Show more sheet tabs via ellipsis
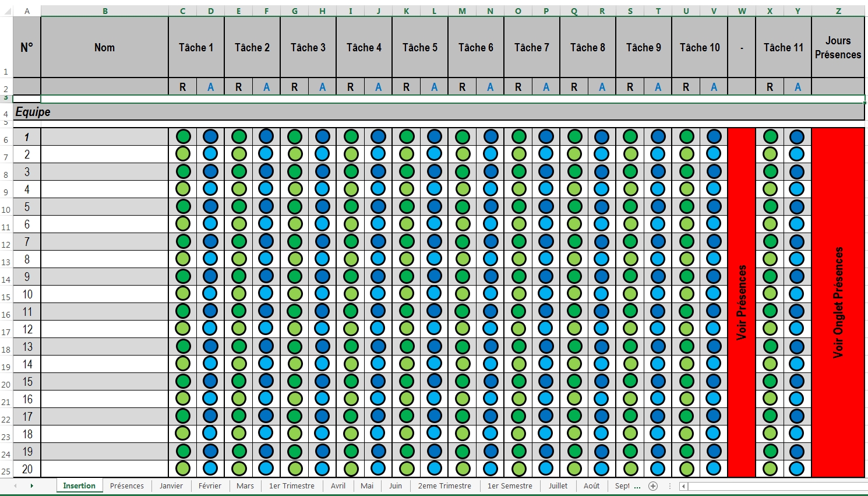This screenshot has height=496, width=868. 637,486
